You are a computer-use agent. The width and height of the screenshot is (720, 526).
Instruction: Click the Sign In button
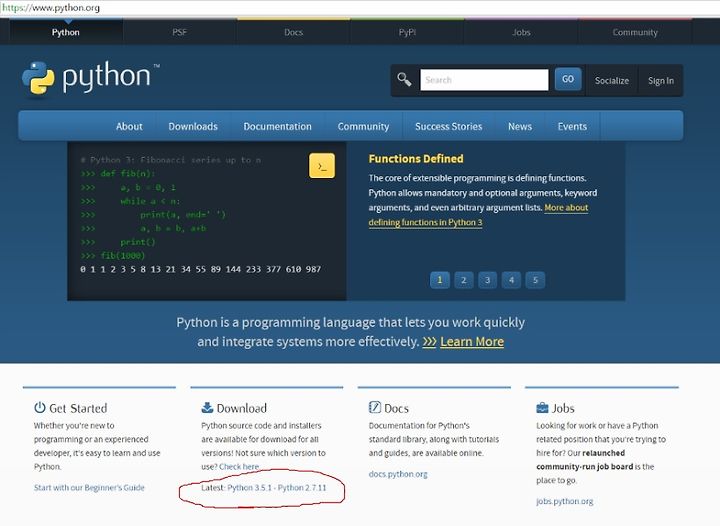click(x=661, y=81)
